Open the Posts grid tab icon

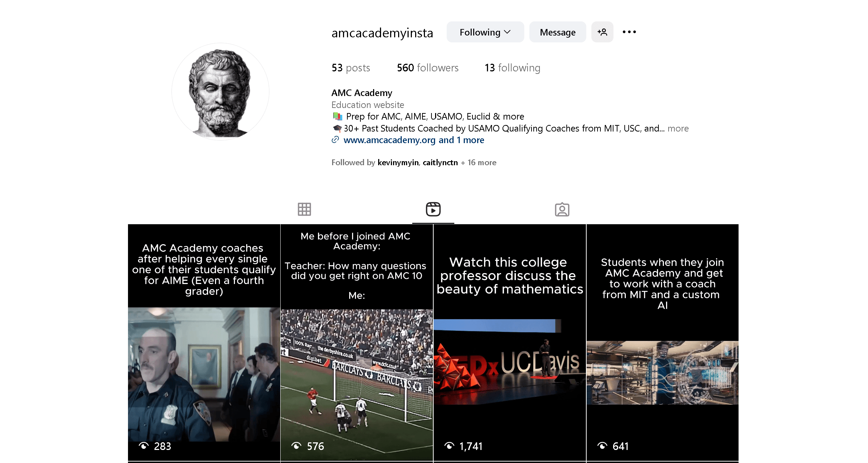click(x=304, y=209)
